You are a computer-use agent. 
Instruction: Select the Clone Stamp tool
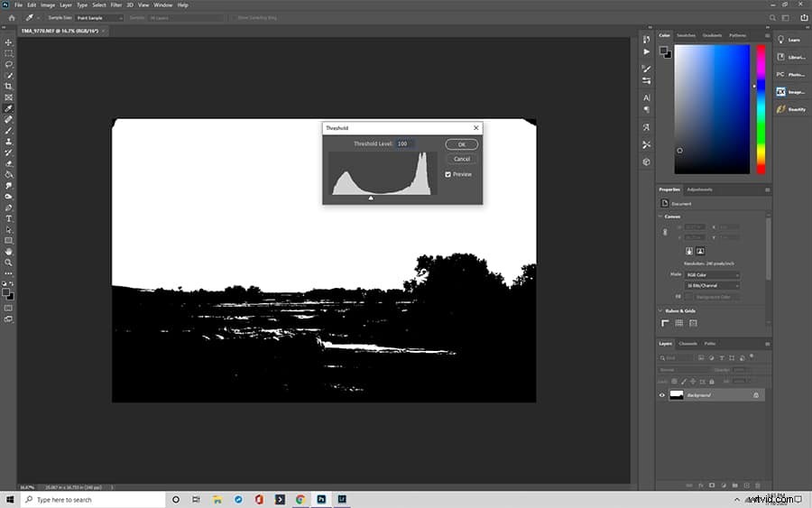coord(8,142)
